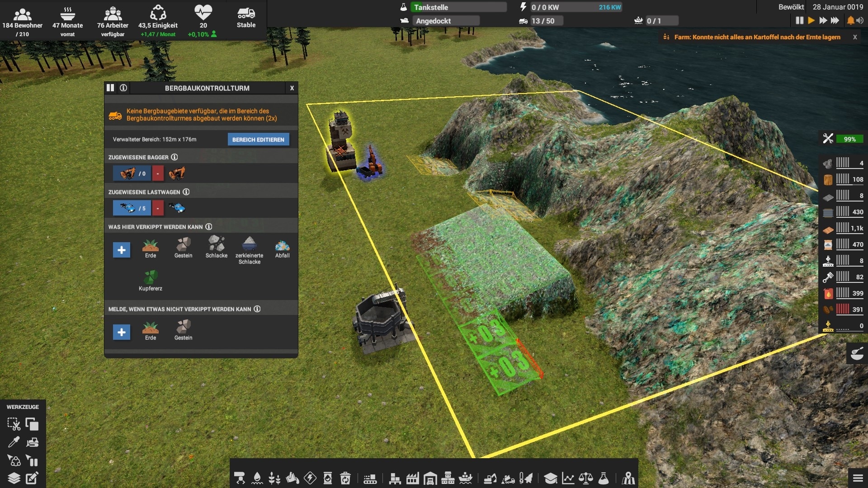Click the Bergbaukontrollturm pause button
The image size is (868, 488).
111,88
